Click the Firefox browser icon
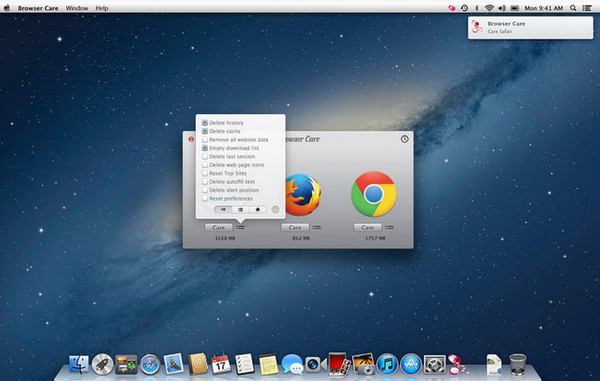The width and height of the screenshot is (600, 381). (303, 195)
